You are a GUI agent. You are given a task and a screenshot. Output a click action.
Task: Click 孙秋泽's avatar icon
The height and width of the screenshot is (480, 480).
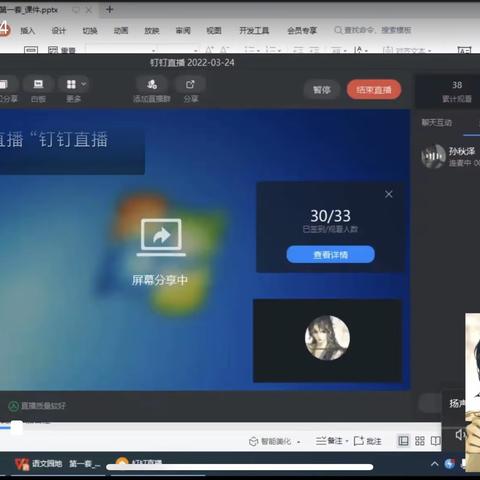[x=433, y=156]
